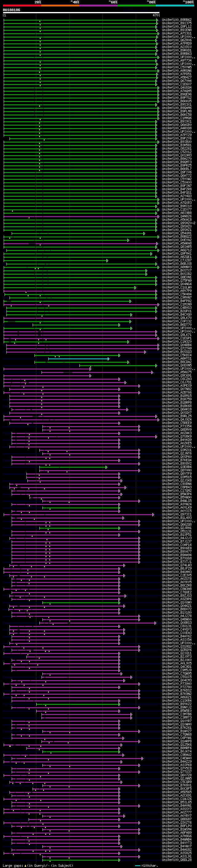Image resolution: width=197 pixels, height=868 pixels.
Task: Select label UniRef100_Q04RB4
Action: pos(177,345)
